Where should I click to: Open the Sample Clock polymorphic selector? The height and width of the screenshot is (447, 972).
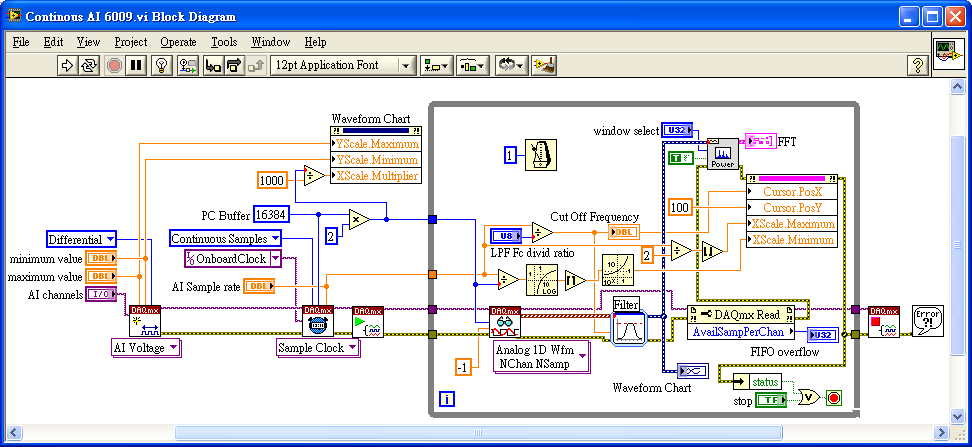point(319,348)
